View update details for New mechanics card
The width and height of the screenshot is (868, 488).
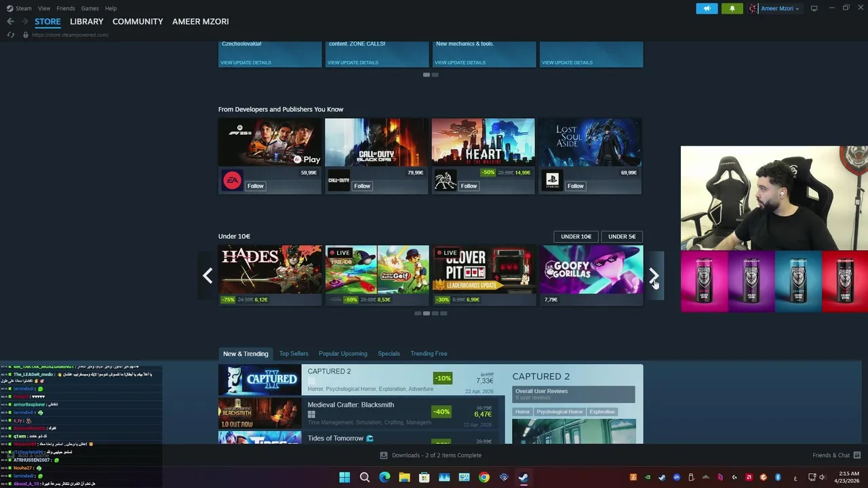pyautogui.click(x=460, y=62)
